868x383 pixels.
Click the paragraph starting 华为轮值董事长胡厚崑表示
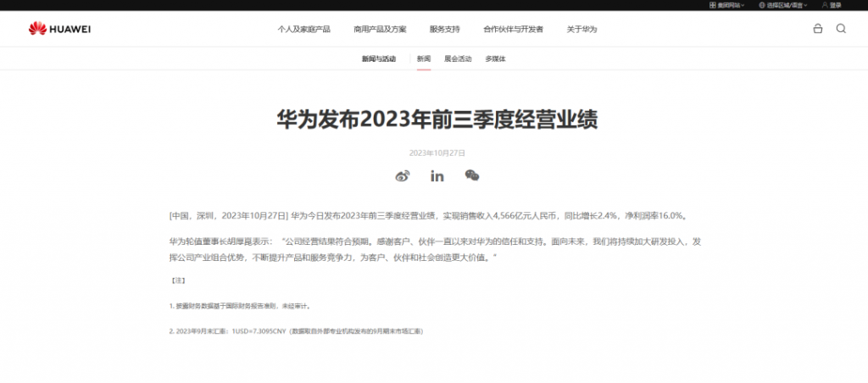click(436, 250)
